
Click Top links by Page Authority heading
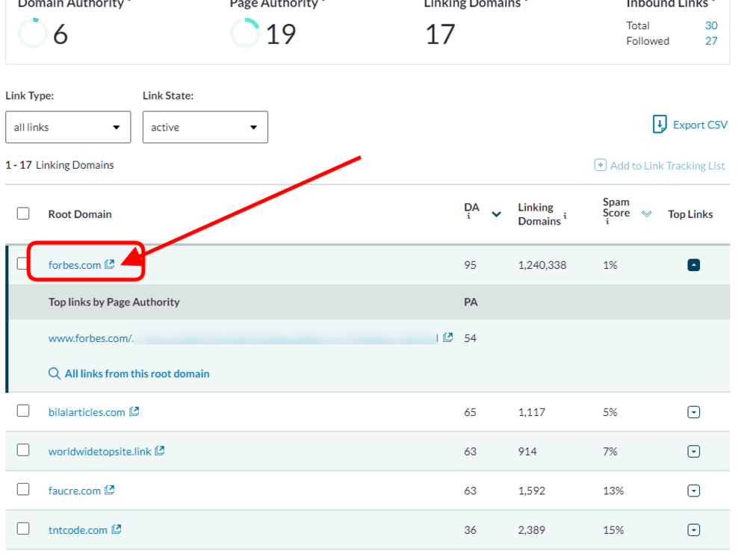coord(114,302)
